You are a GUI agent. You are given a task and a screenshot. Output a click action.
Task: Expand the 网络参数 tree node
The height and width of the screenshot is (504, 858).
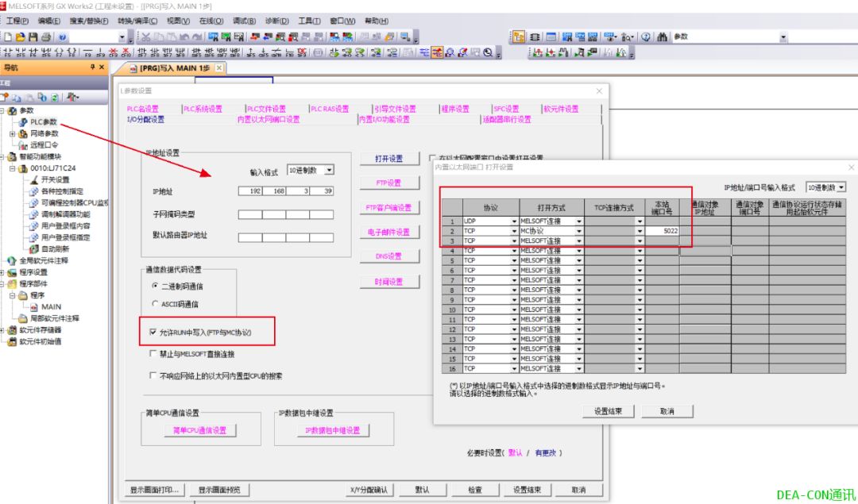coord(12,133)
